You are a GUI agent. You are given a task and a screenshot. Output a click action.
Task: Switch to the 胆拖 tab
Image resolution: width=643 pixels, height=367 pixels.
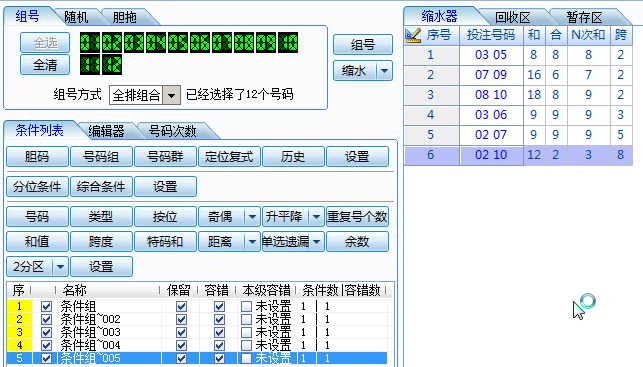coord(125,17)
